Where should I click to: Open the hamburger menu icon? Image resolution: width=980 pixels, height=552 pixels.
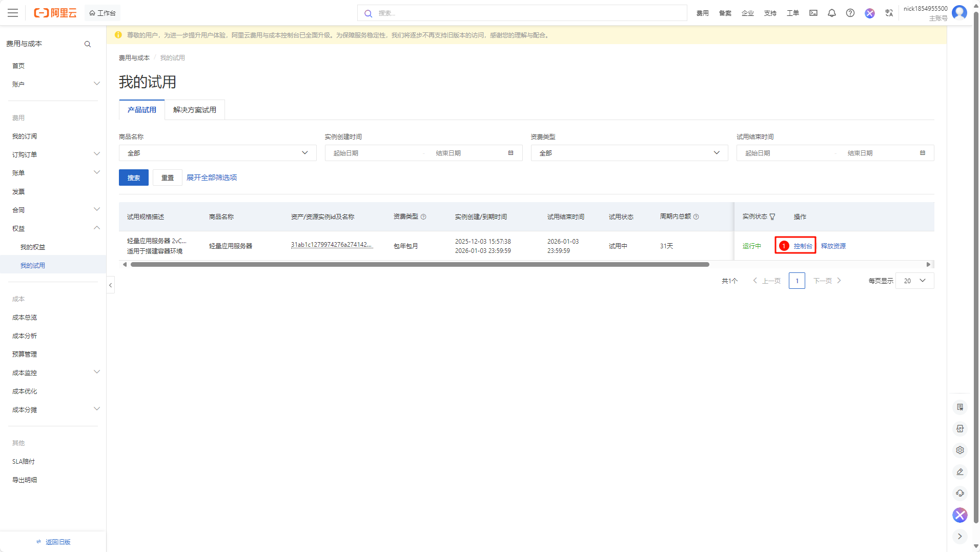click(x=13, y=13)
